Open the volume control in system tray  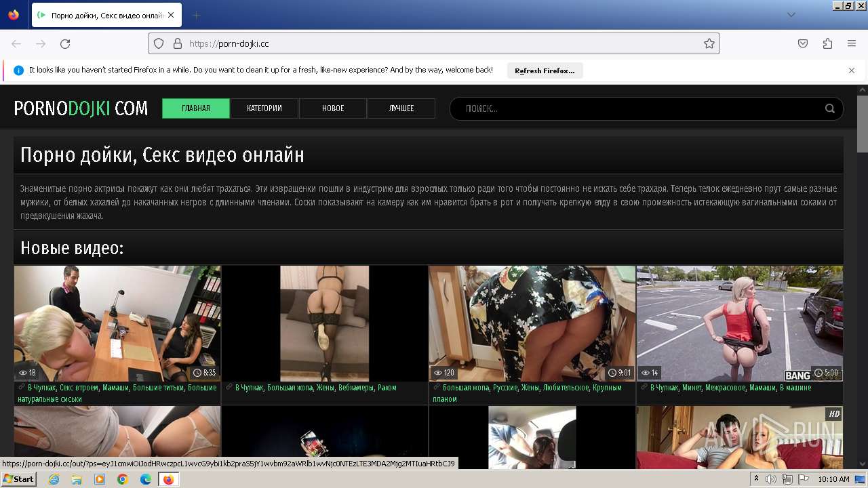[x=771, y=479]
